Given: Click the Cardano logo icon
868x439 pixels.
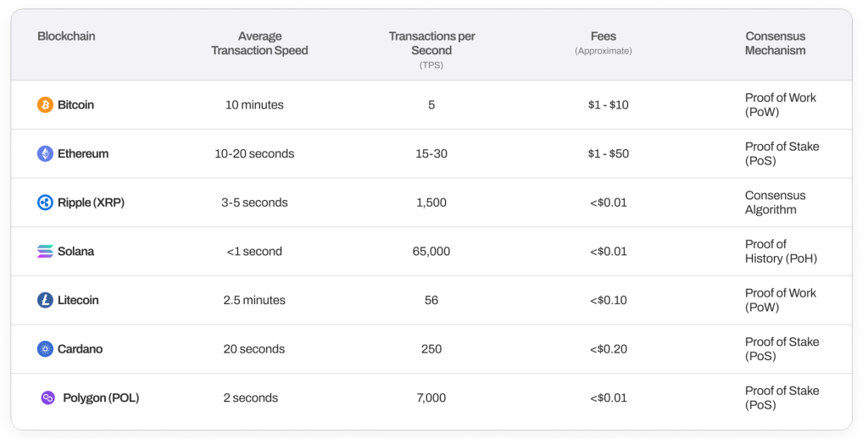Looking at the screenshot, I should coord(45,349).
